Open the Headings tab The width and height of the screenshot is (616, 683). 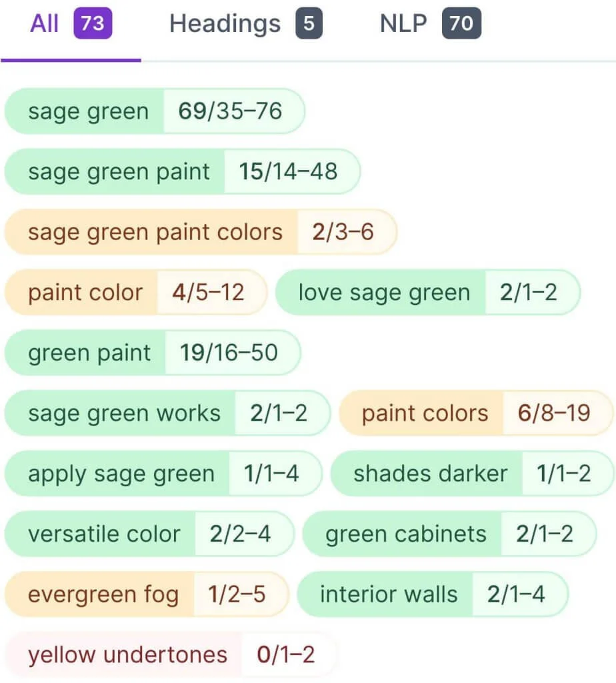coord(225,25)
